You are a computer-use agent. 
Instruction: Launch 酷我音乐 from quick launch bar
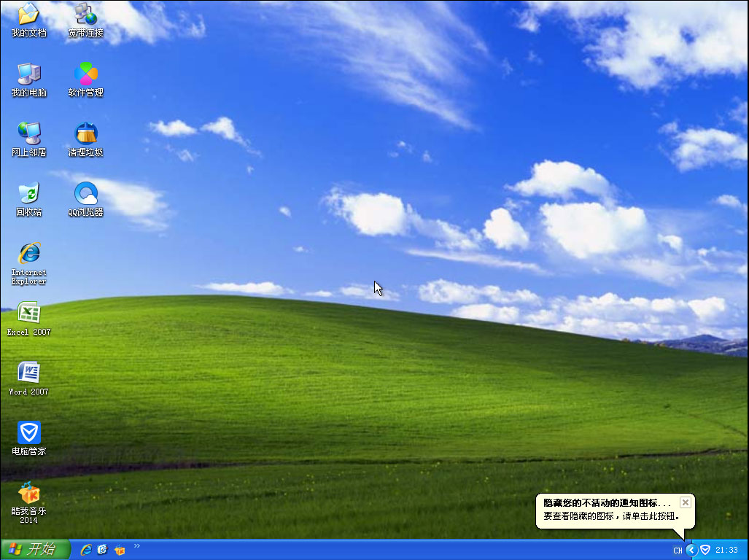tap(120, 550)
